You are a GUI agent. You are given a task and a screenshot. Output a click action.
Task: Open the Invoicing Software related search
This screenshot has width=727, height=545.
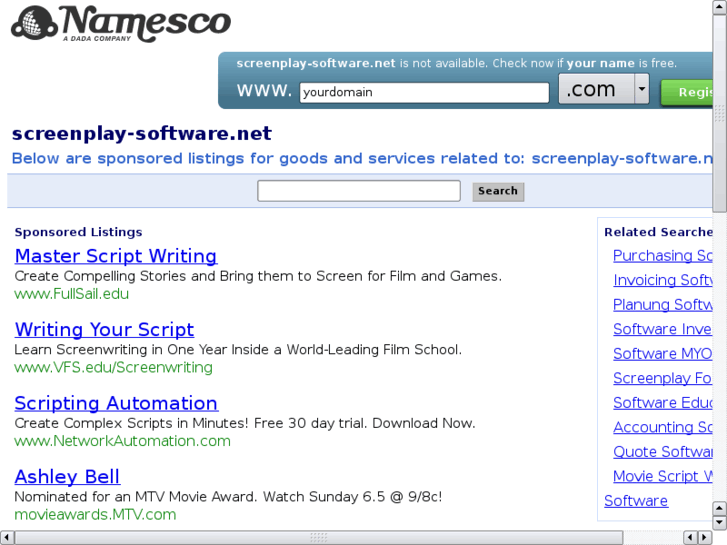[663, 280]
